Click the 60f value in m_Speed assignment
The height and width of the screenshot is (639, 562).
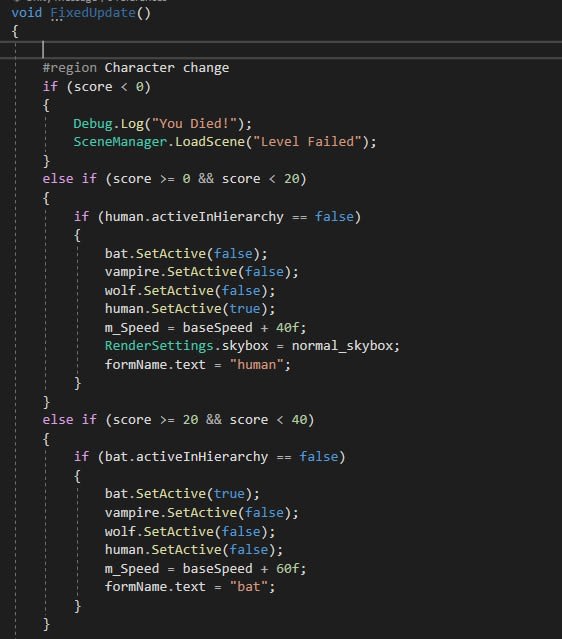287,568
